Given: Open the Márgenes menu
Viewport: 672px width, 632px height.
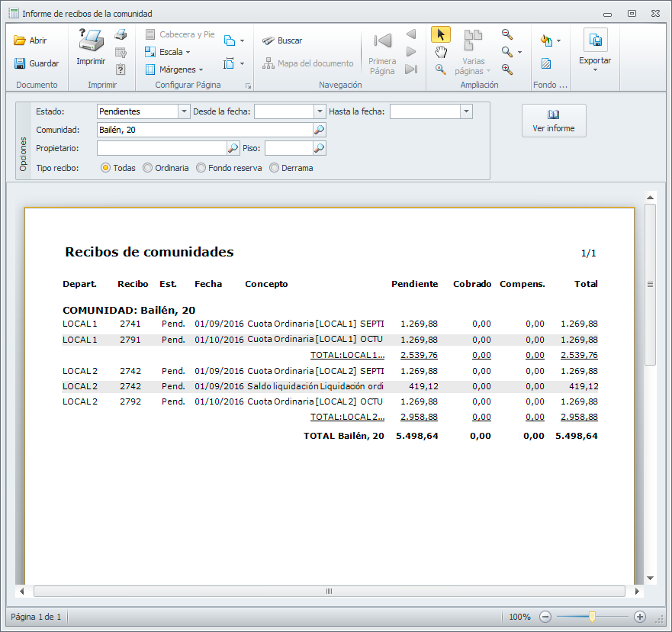Looking at the screenshot, I should click(174, 69).
